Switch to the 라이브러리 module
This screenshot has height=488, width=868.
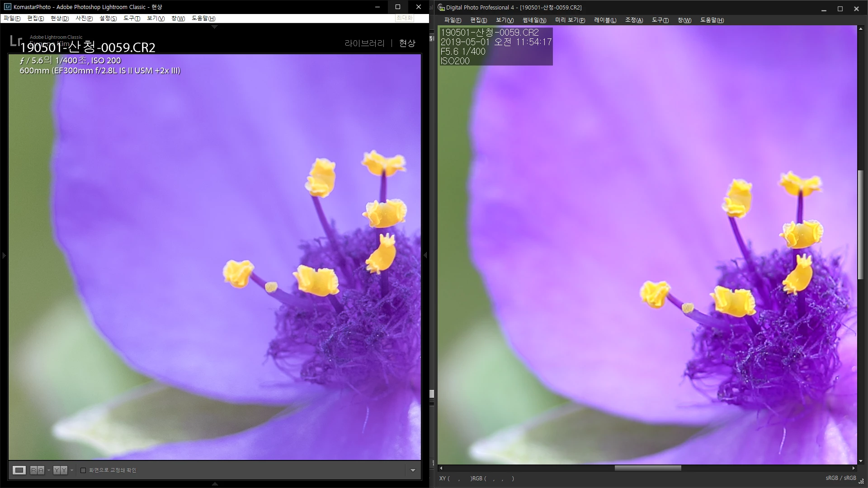[x=364, y=43]
